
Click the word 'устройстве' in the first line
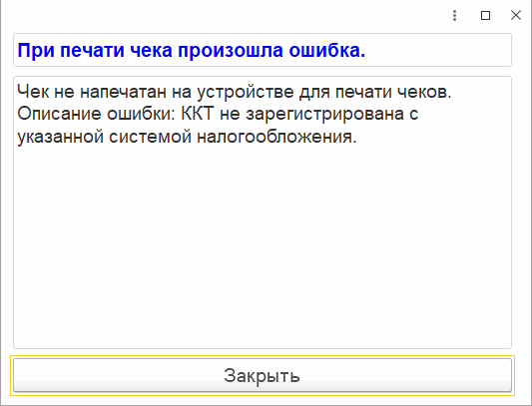(x=245, y=92)
